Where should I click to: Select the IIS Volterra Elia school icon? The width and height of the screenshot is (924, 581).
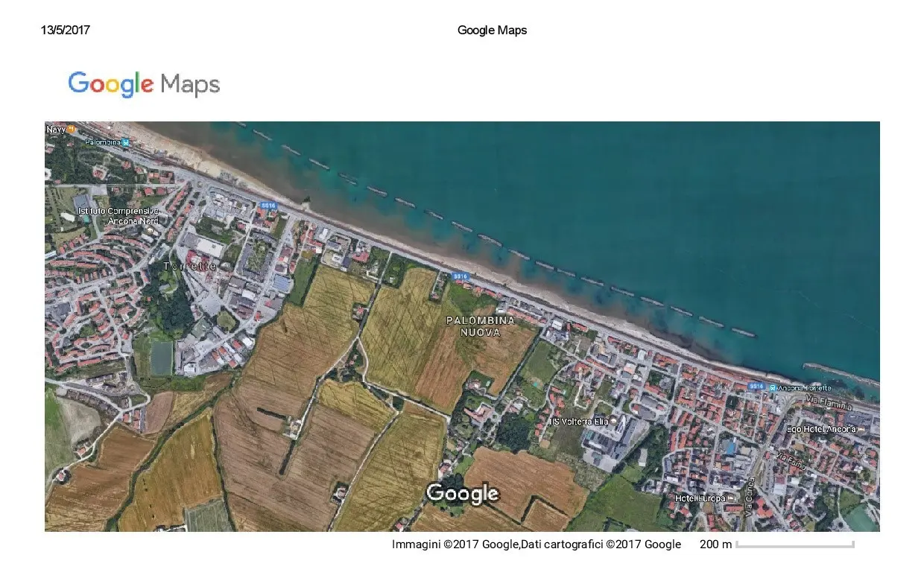(x=614, y=422)
